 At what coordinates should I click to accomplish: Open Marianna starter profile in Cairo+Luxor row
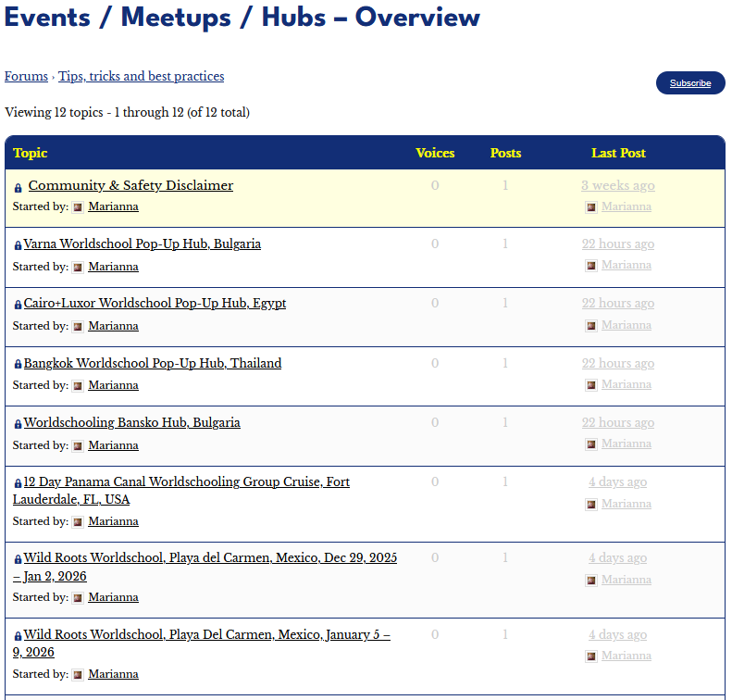tap(114, 326)
